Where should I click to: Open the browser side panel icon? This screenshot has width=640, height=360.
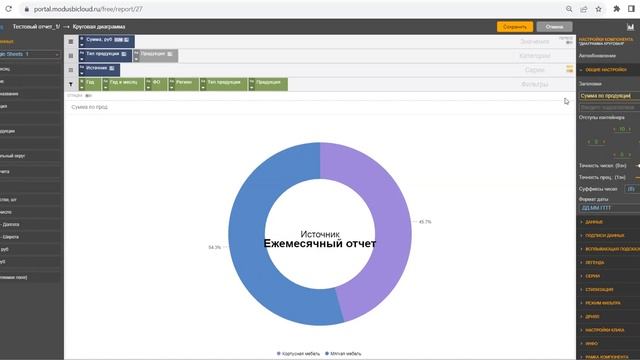pos(631,9)
